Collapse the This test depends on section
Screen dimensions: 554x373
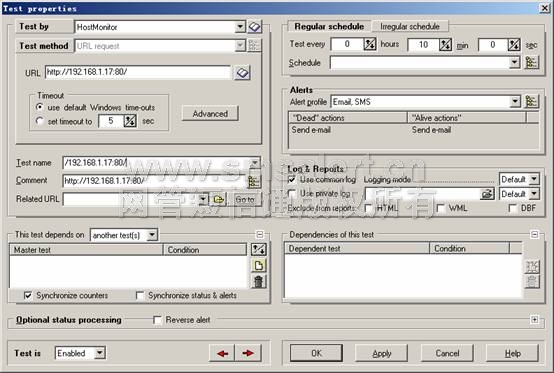coord(260,235)
